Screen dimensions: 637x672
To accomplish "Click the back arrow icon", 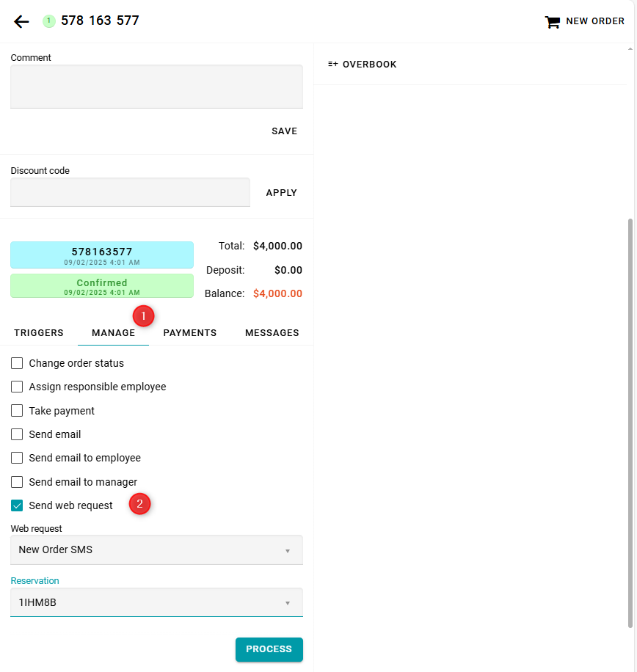I will tap(21, 21).
